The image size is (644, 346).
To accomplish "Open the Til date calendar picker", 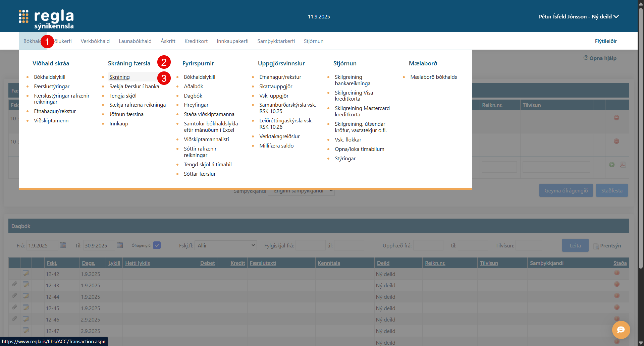I will [120, 245].
